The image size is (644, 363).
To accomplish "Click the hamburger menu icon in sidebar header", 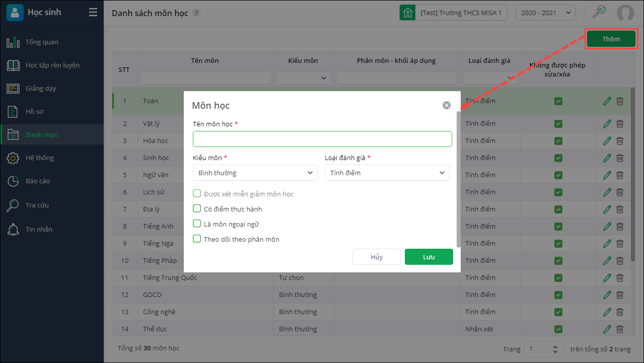I will pos(93,13).
